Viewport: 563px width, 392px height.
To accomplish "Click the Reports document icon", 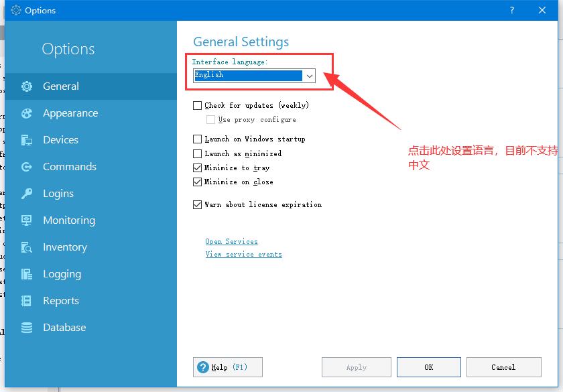I will (x=25, y=300).
